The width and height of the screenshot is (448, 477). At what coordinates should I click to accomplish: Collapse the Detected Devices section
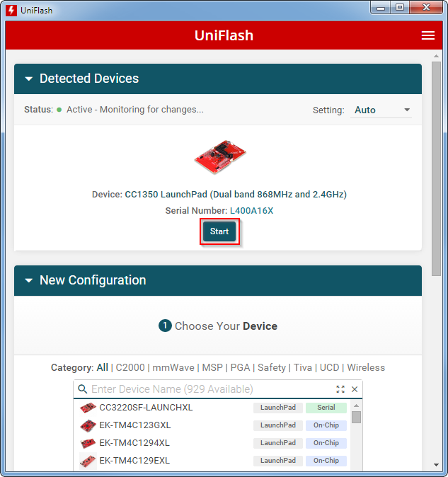point(29,79)
